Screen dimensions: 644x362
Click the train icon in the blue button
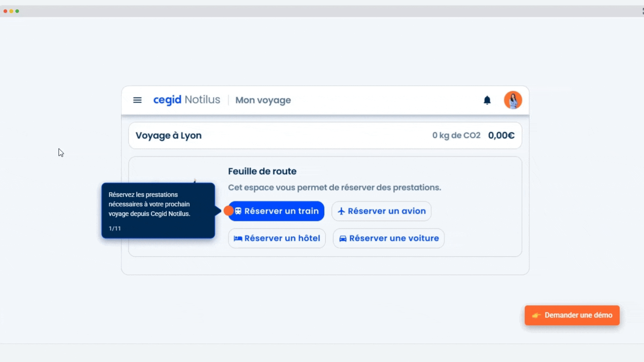(x=238, y=211)
